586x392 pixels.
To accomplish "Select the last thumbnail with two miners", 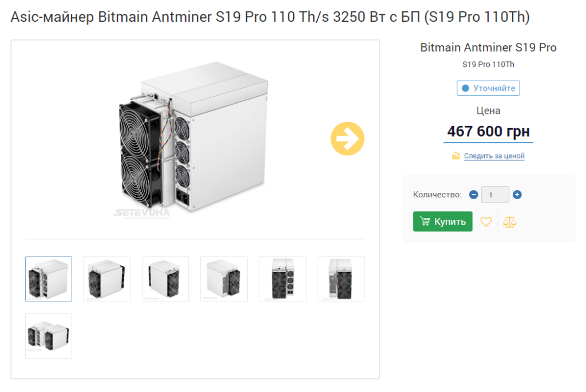I will [49, 336].
